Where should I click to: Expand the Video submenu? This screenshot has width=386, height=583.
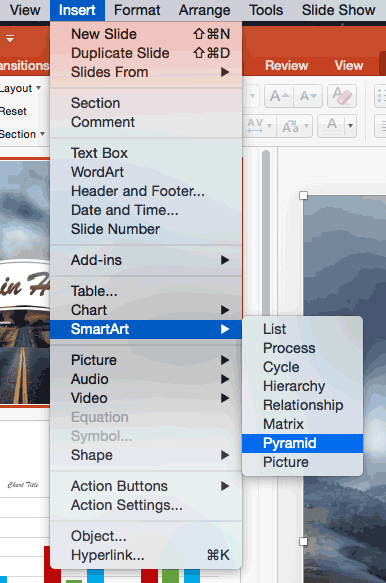coord(146,398)
